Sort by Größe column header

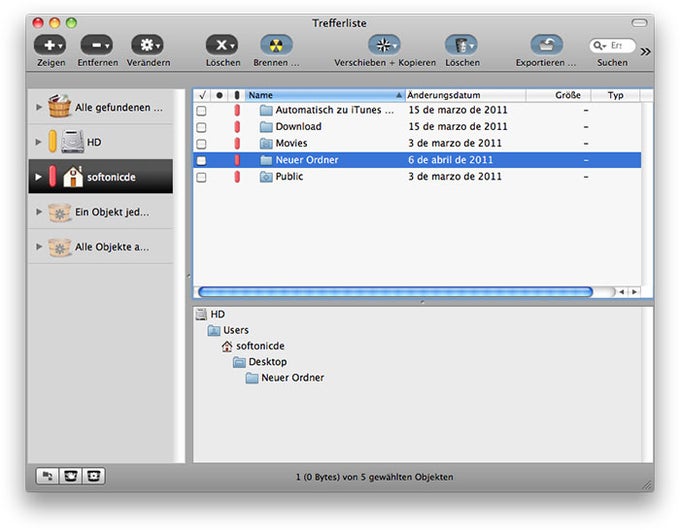click(559, 95)
